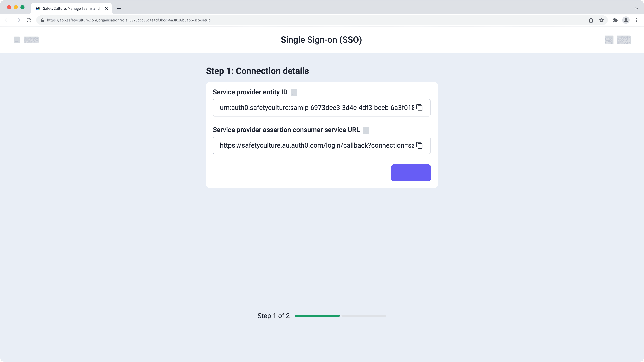Screen dimensions: 644x362
Task: Open the browser profile icon
Action: click(626, 20)
